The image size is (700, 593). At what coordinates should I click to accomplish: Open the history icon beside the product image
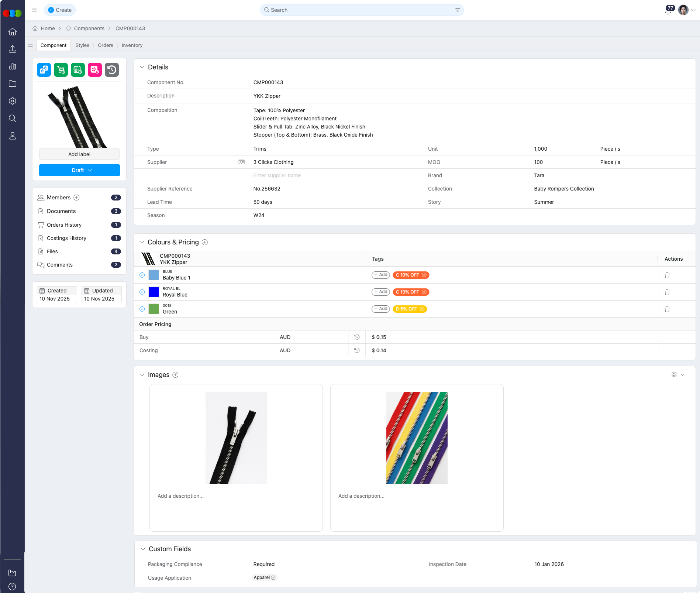point(111,70)
